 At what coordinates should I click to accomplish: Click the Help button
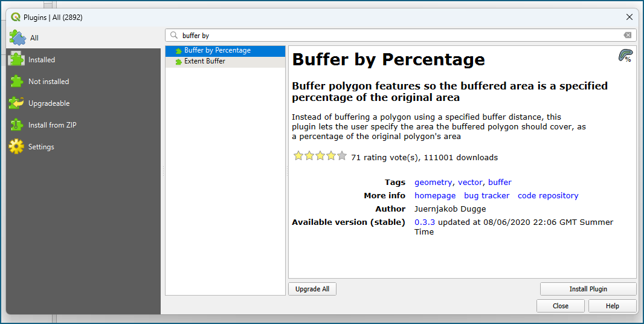coord(613,306)
